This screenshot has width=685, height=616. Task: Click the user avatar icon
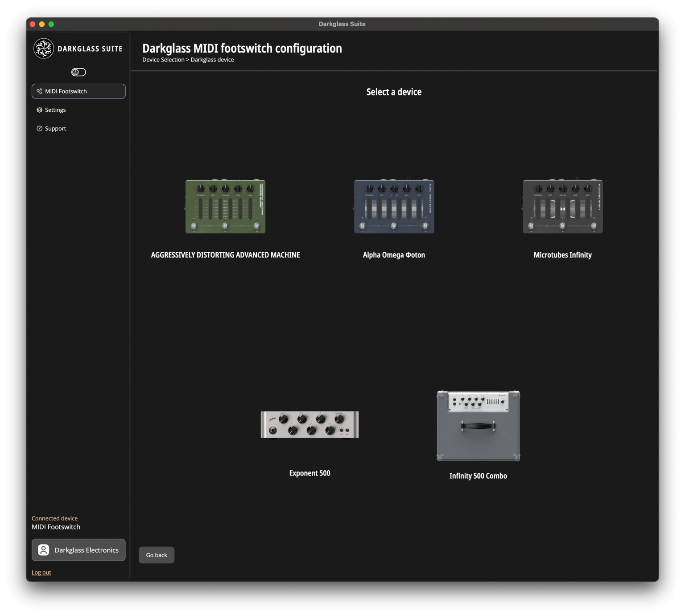44,550
